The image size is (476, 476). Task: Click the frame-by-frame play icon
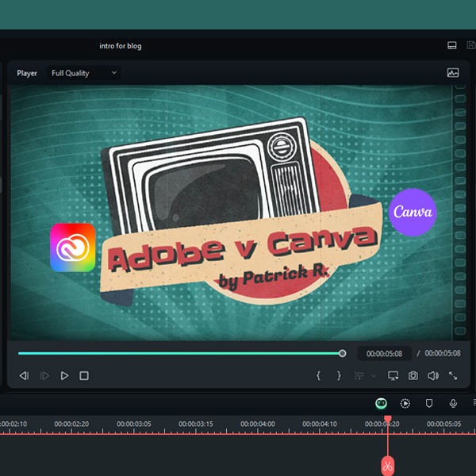44,376
